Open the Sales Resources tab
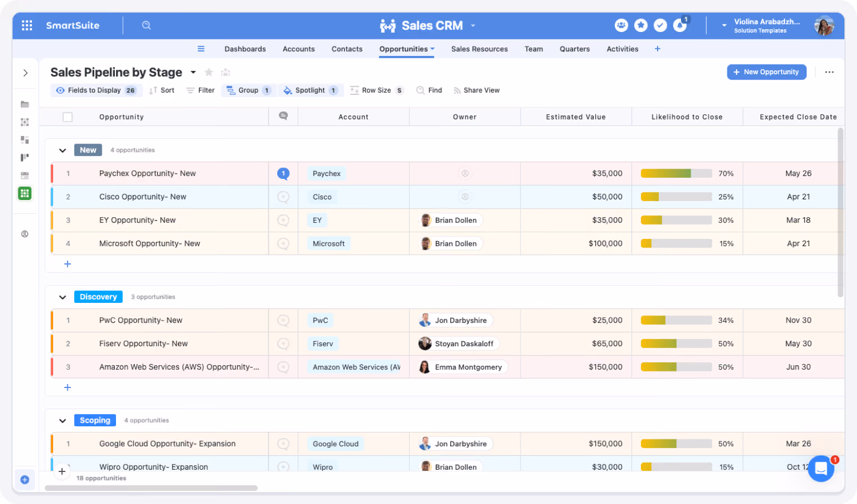This screenshot has width=857, height=504. tap(479, 49)
